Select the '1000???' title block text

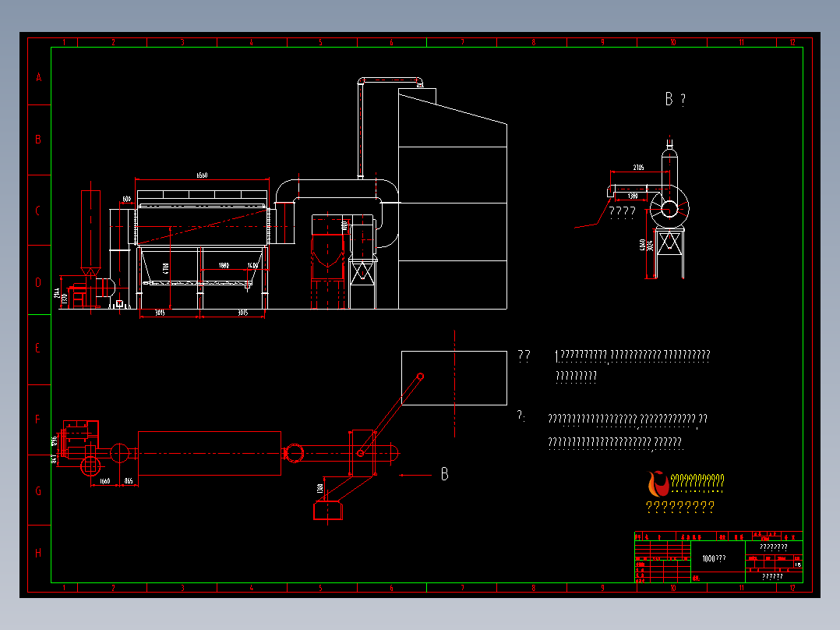714,559
